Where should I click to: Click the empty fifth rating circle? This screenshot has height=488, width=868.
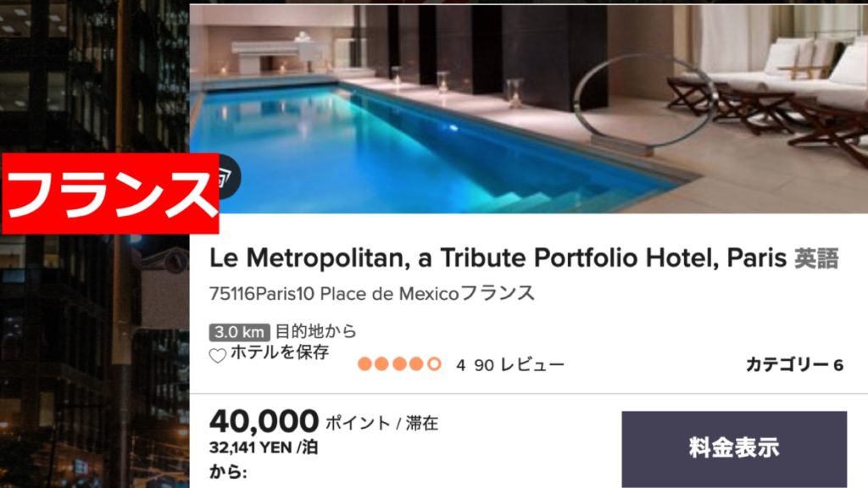click(434, 364)
